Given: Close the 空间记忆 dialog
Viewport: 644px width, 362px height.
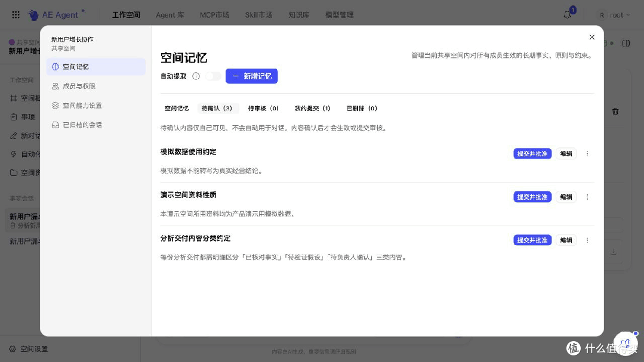Looking at the screenshot, I should [592, 38].
